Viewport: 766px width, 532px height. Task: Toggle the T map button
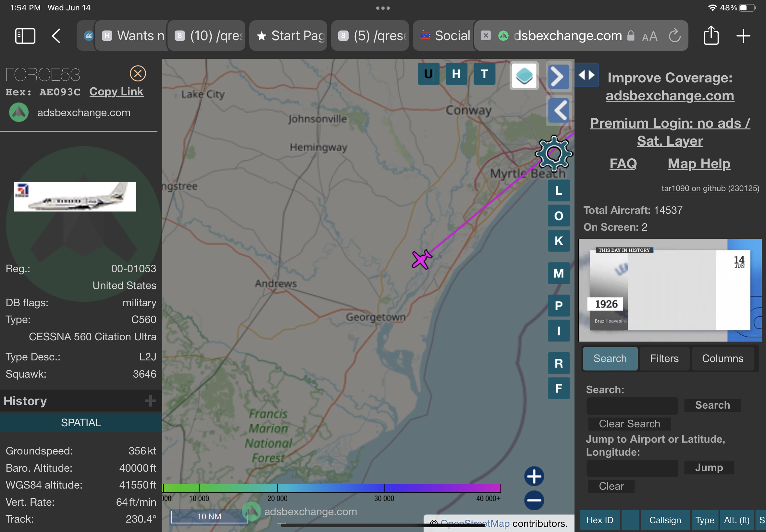click(484, 74)
